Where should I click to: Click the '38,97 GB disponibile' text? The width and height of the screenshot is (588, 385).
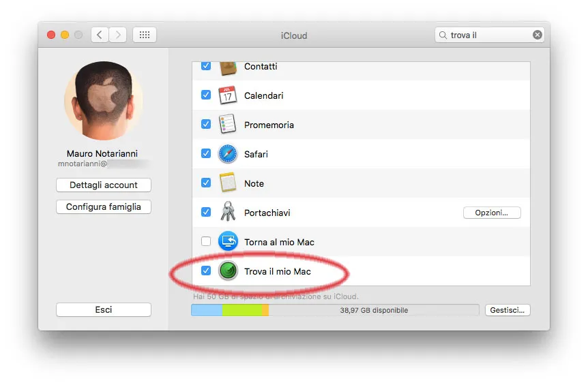click(x=374, y=310)
